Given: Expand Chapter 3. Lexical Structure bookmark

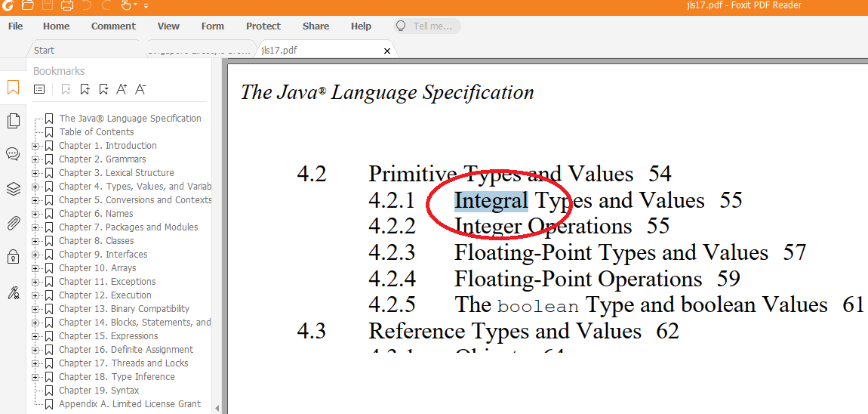Looking at the screenshot, I should click(x=35, y=173).
